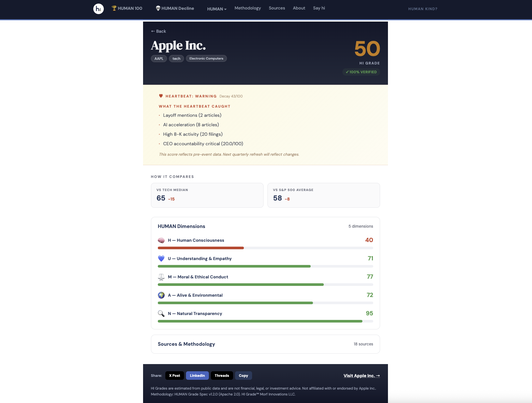
Task: Click the Natural Transparency progress bar
Action: [x=266, y=321]
